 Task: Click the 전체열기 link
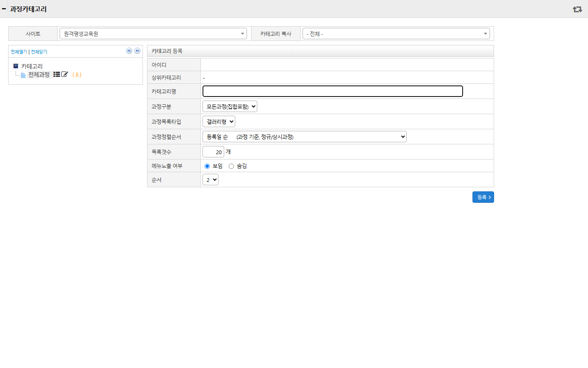point(19,52)
